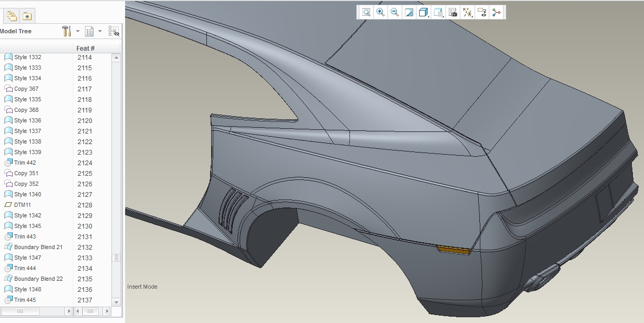Click the Zoom In magnifier icon

[x=380, y=12]
